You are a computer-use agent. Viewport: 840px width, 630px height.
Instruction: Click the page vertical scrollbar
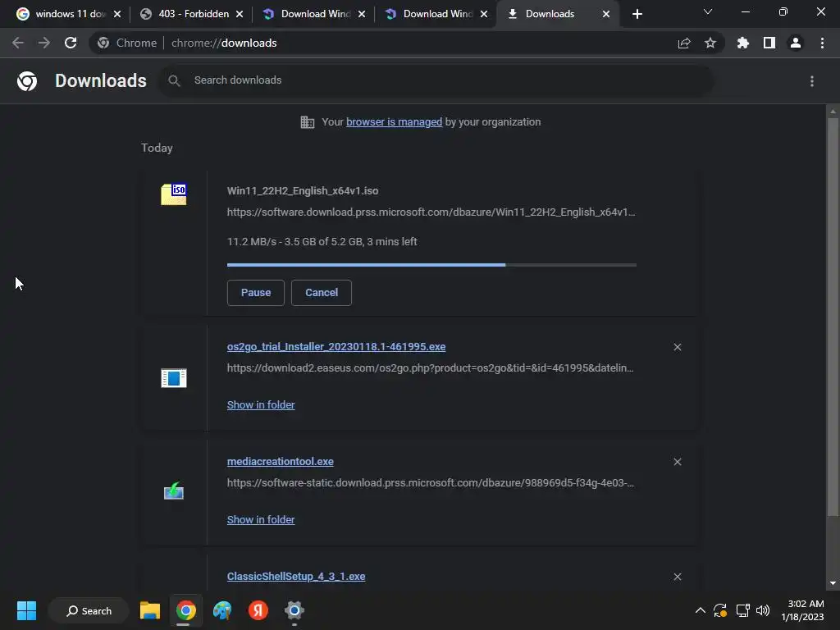tap(833, 317)
